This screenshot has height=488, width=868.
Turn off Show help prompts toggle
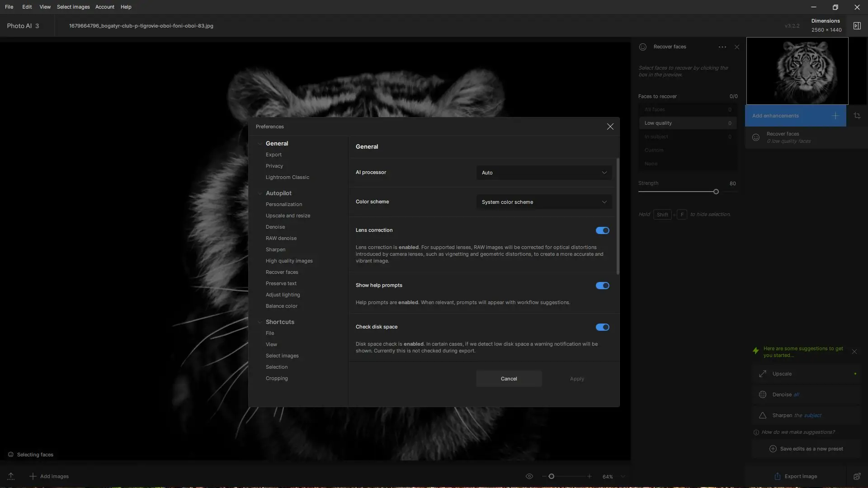pyautogui.click(x=602, y=286)
